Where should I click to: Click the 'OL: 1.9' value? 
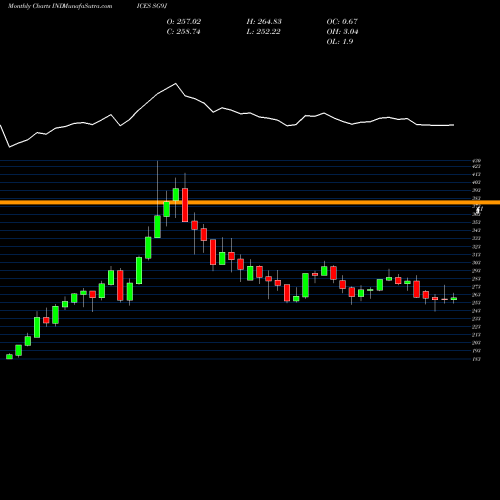coord(340,42)
